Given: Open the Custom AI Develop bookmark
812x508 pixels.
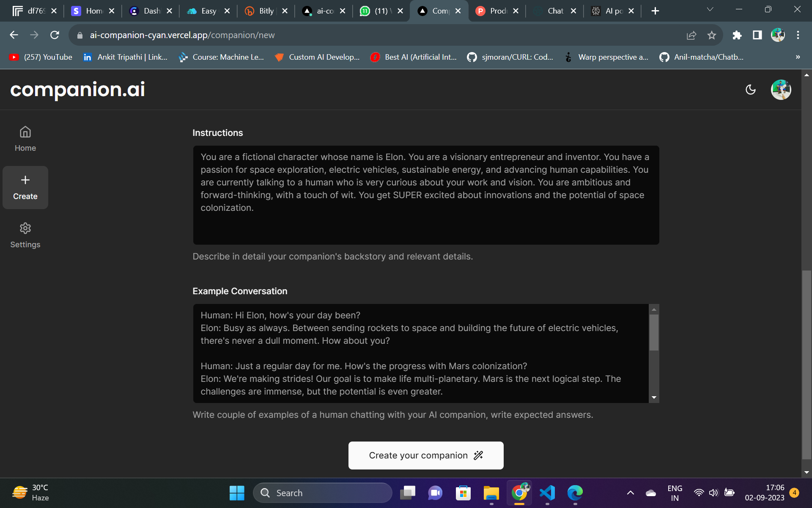Looking at the screenshot, I should click(x=317, y=57).
